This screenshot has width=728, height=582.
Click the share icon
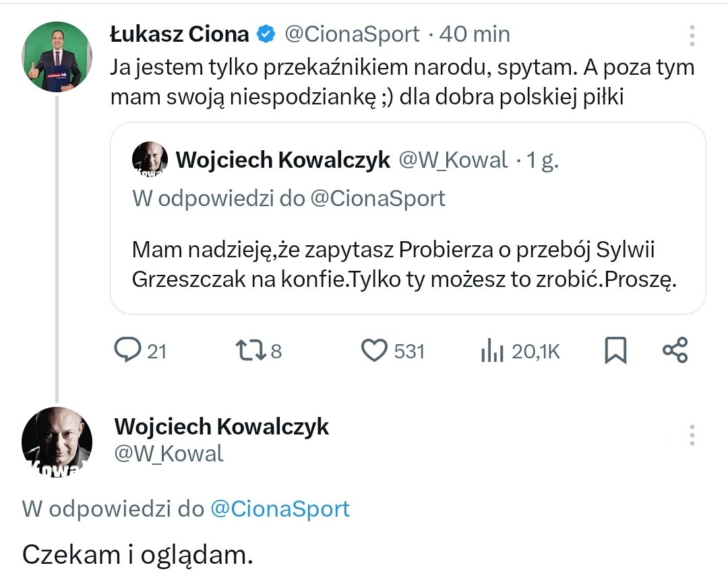click(675, 350)
